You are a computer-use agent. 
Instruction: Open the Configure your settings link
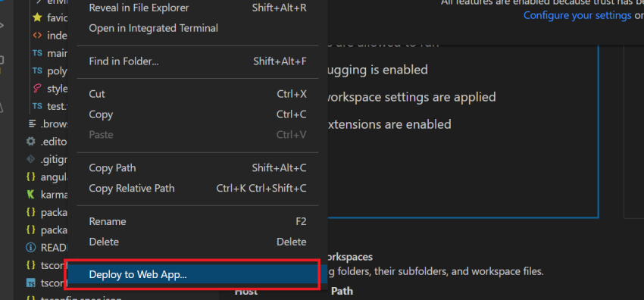(x=577, y=16)
